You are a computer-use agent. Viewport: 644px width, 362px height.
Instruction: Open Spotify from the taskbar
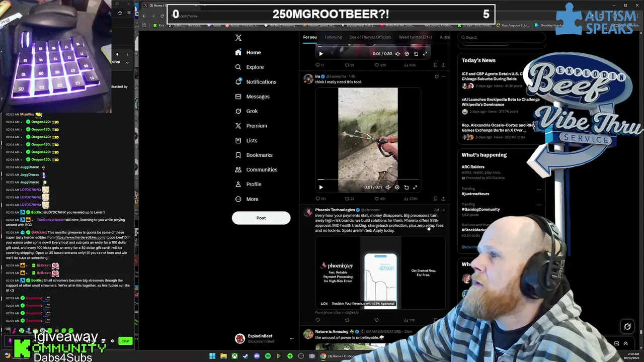click(268, 356)
